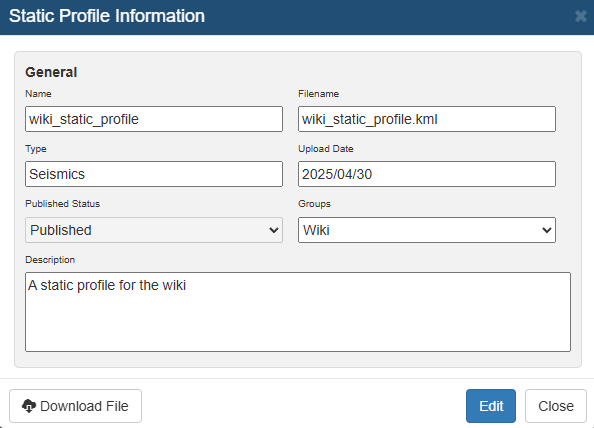Select the Type field showing Seismics

coord(154,174)
